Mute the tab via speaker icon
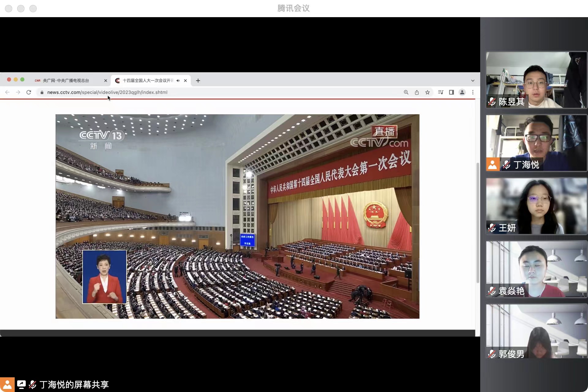The image size is (588, 392). (178, 81)
